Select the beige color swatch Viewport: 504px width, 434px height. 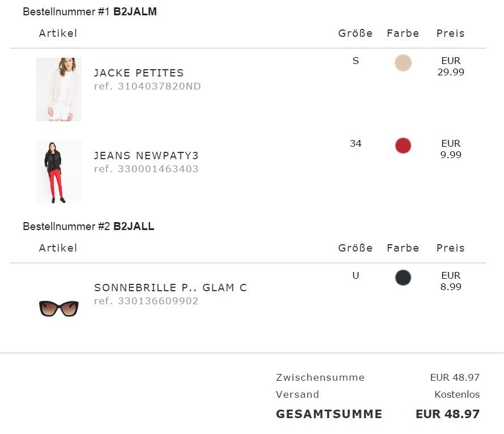pyautogui.click(x=403, y=63)
